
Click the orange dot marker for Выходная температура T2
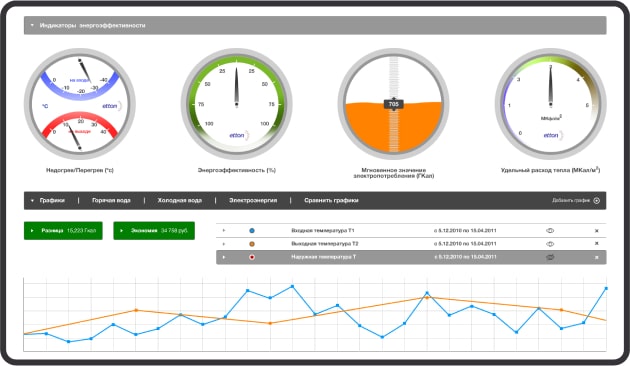[x=252, y=244]
